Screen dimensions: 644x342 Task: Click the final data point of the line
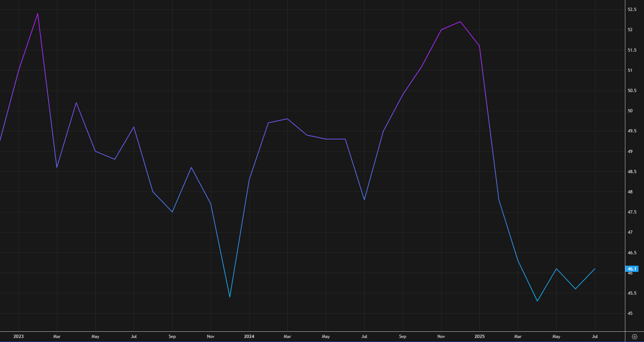point(595,269)
